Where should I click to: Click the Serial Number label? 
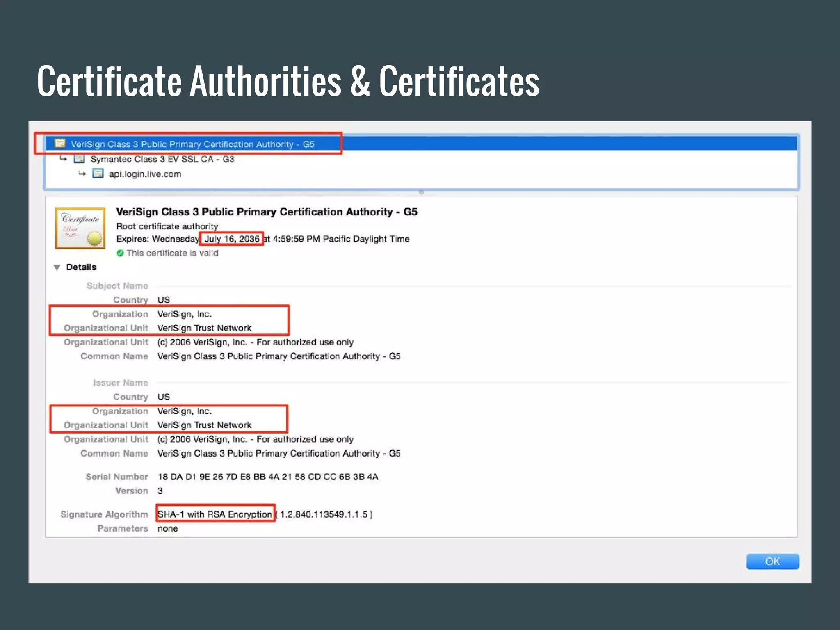[117, 477]
